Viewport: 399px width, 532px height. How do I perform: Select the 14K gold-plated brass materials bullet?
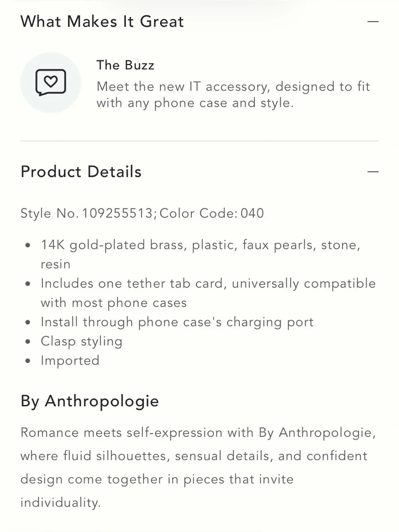pyautogui.click(x=201, y=254)
